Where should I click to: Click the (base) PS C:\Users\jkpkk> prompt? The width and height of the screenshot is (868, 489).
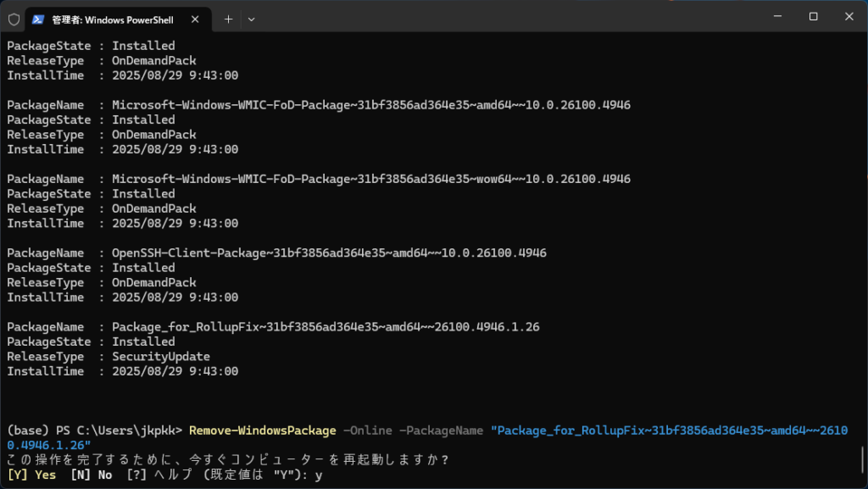click(x=95, y=431)
